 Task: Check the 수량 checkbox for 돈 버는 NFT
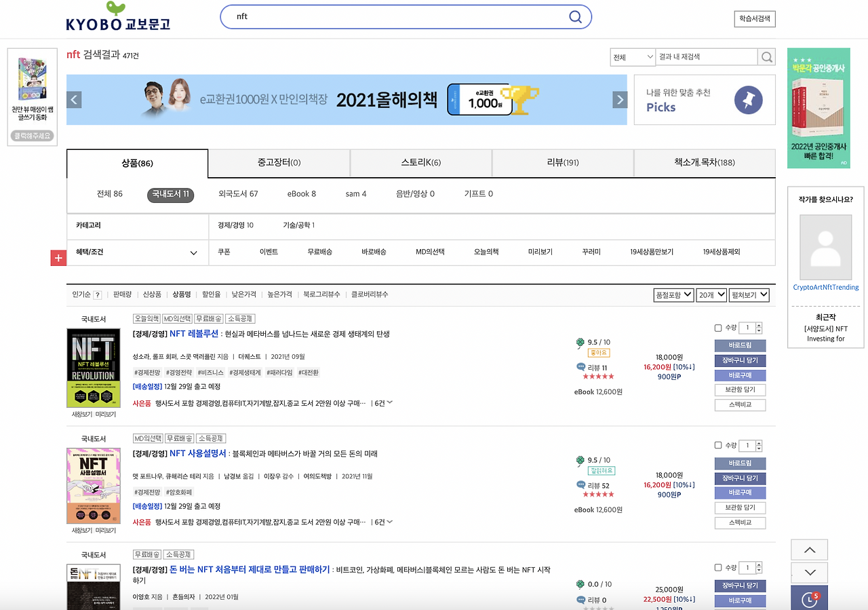[718, 567]
